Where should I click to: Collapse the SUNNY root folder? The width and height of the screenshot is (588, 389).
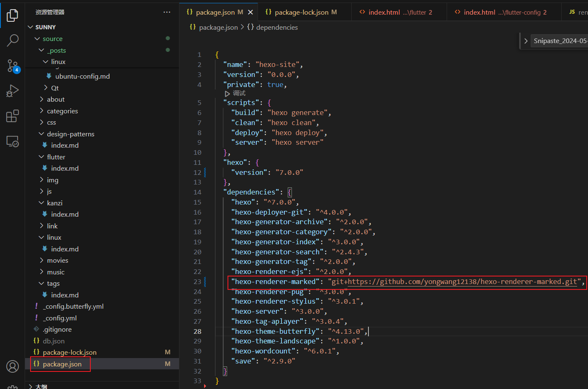(30, 27)
